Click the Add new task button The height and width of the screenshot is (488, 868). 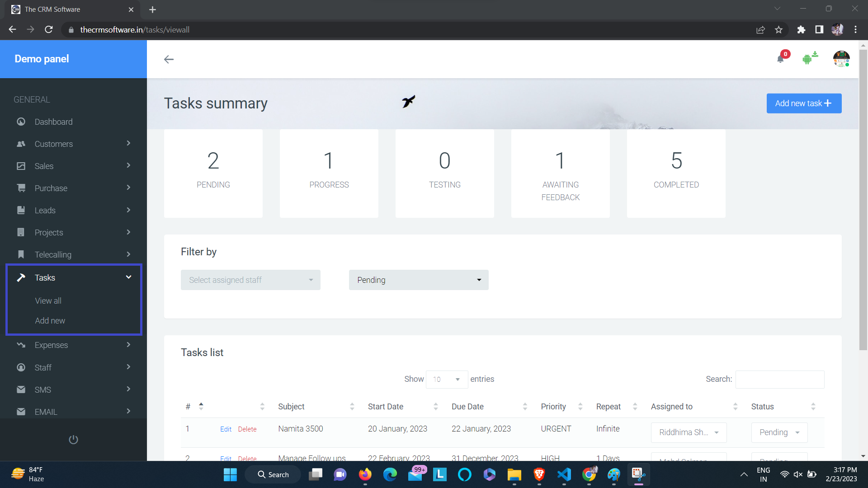[x=803, y=103]
